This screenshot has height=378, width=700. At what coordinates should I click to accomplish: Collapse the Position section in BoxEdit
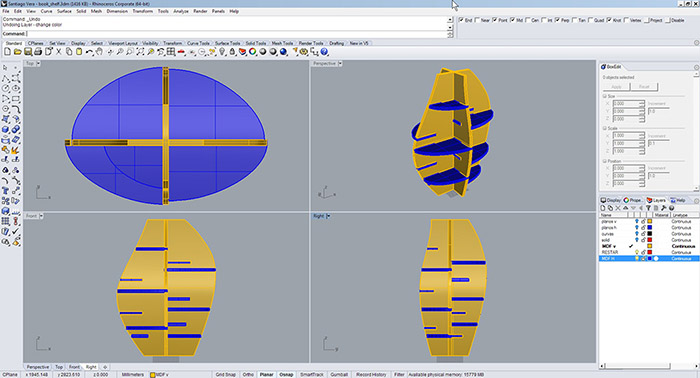point(605,161)
